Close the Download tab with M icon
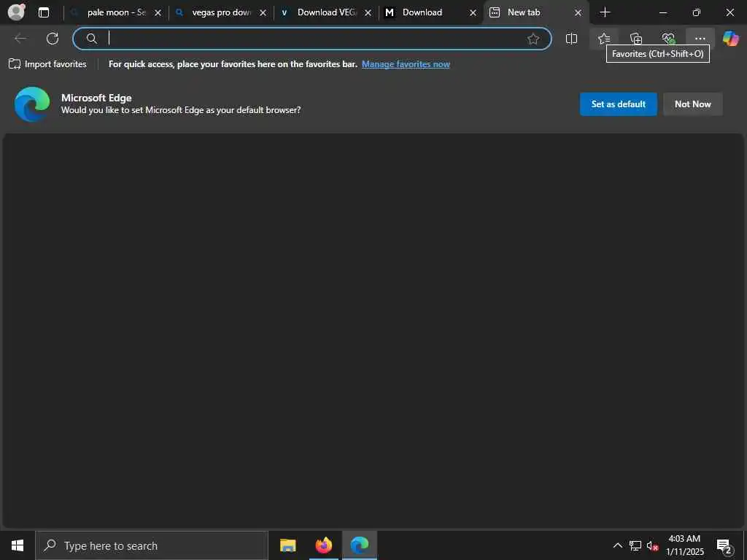 pyautogui.click(x=473, y=13)
